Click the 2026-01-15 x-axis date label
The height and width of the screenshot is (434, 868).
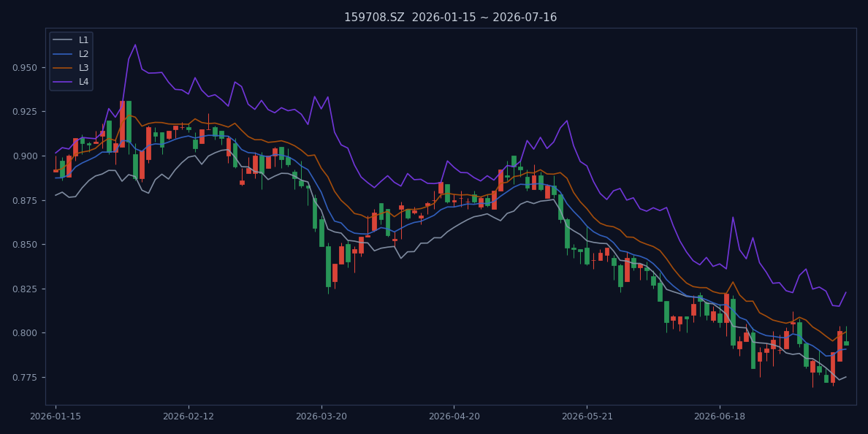pos(56,416)
